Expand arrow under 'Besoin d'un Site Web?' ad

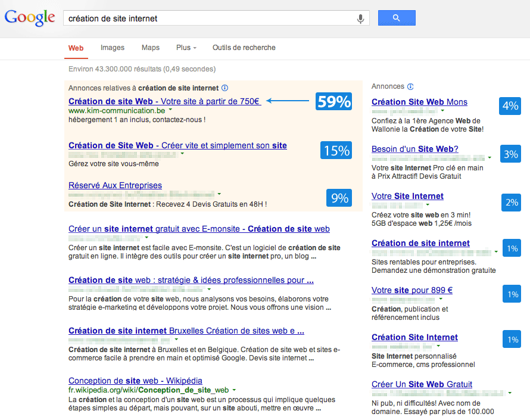tap(490, 158)
